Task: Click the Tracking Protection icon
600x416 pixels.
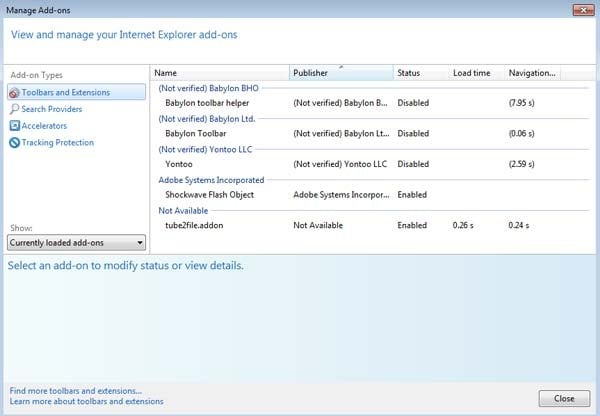Action: (14, 143)
